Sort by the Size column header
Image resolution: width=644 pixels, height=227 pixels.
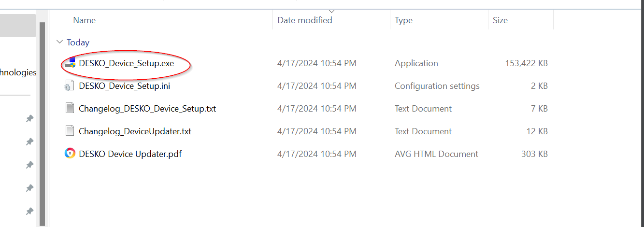coord(500,20)
